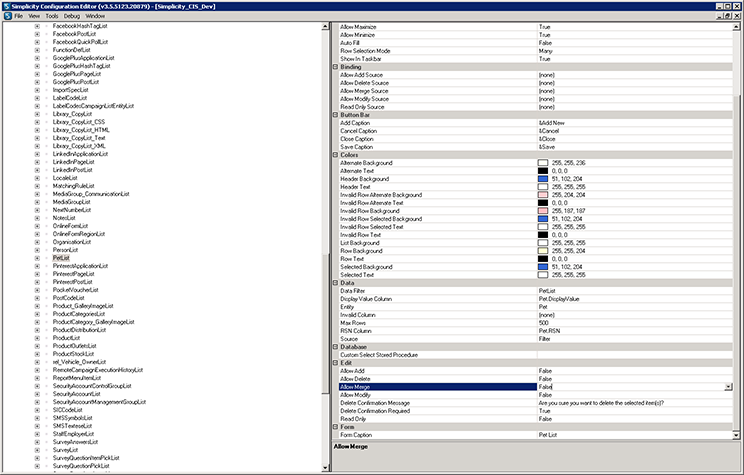Collapse the Colors property section
This screenshot has height=475, width=744.
[335, 155]
